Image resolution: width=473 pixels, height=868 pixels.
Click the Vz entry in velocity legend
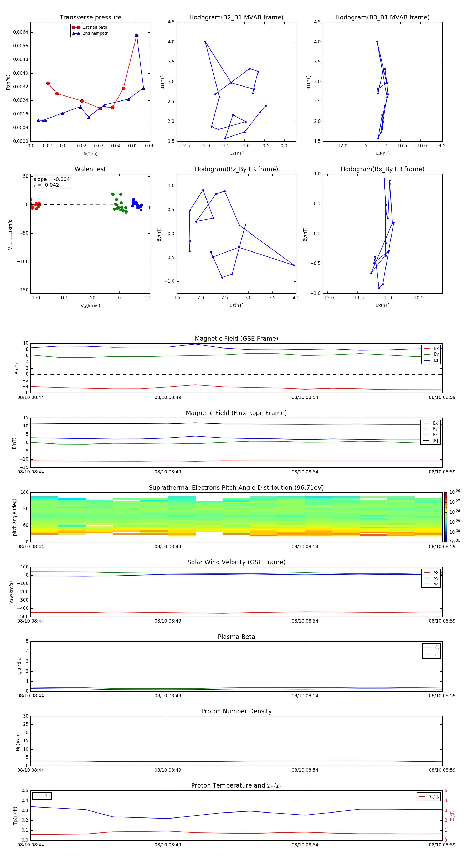431,584
